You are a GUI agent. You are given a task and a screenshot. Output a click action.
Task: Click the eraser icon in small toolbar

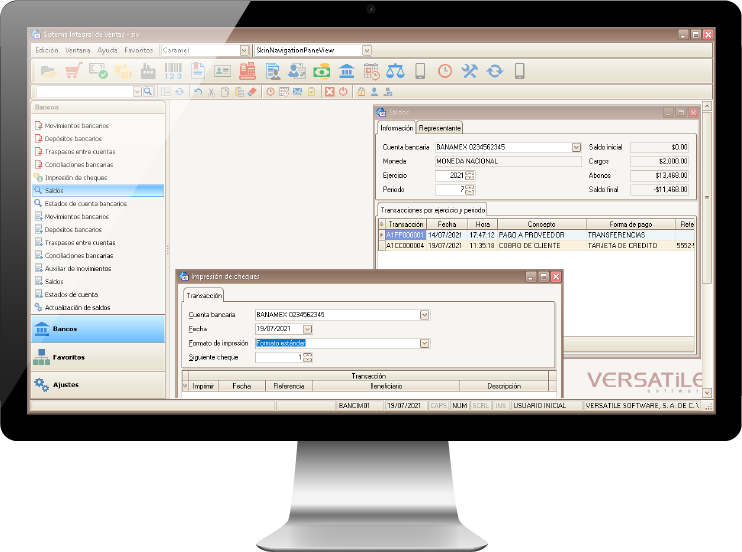pyautogui.click(x=252, y=91)
